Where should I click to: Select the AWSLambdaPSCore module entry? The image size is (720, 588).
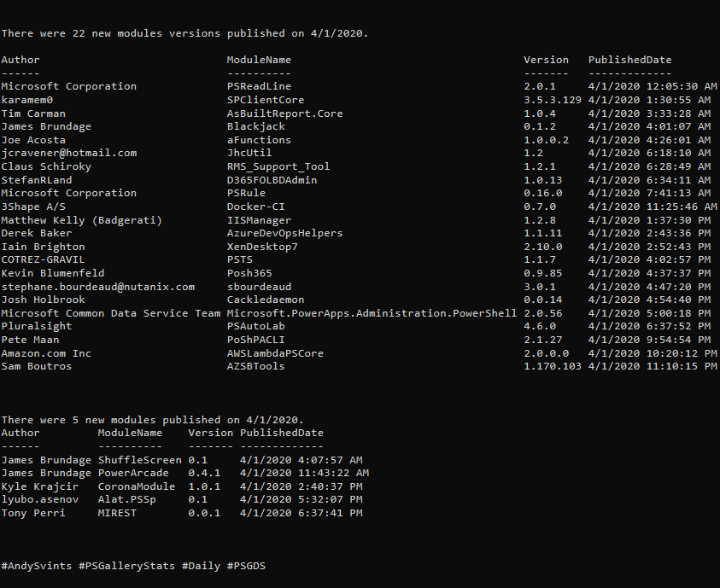(x=275, y=353)
